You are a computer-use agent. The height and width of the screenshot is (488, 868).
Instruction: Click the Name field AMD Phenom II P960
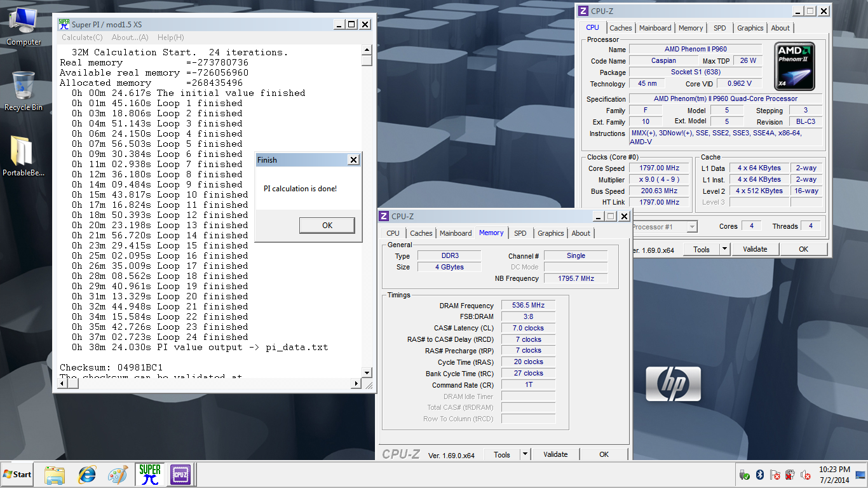pos(695,50)
